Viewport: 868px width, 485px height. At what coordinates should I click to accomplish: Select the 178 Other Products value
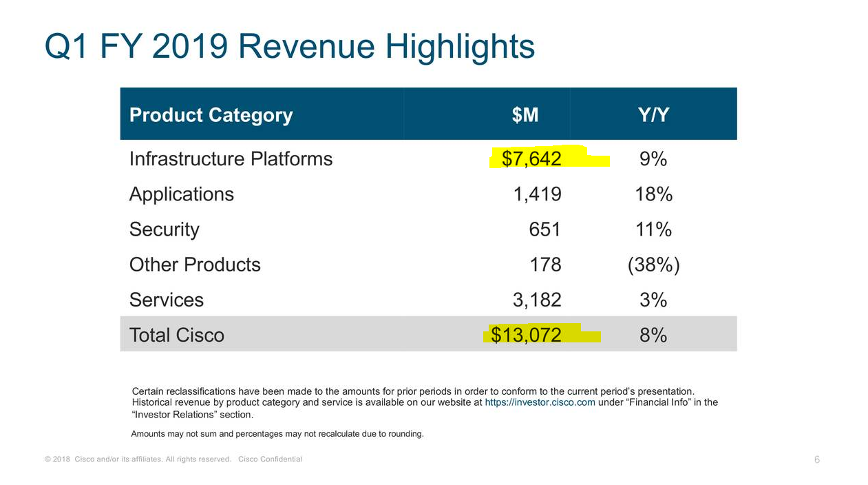coord(546,265)
